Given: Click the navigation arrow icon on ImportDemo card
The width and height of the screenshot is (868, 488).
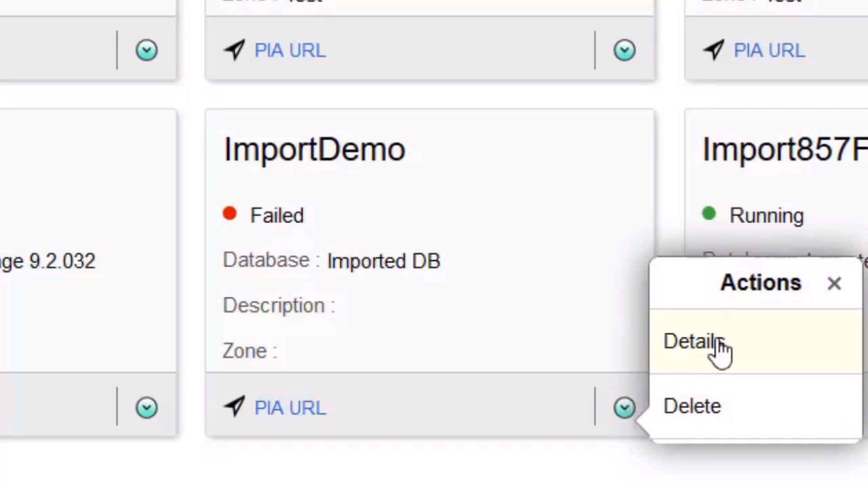Looking at the screenshot, I should 235,407.
